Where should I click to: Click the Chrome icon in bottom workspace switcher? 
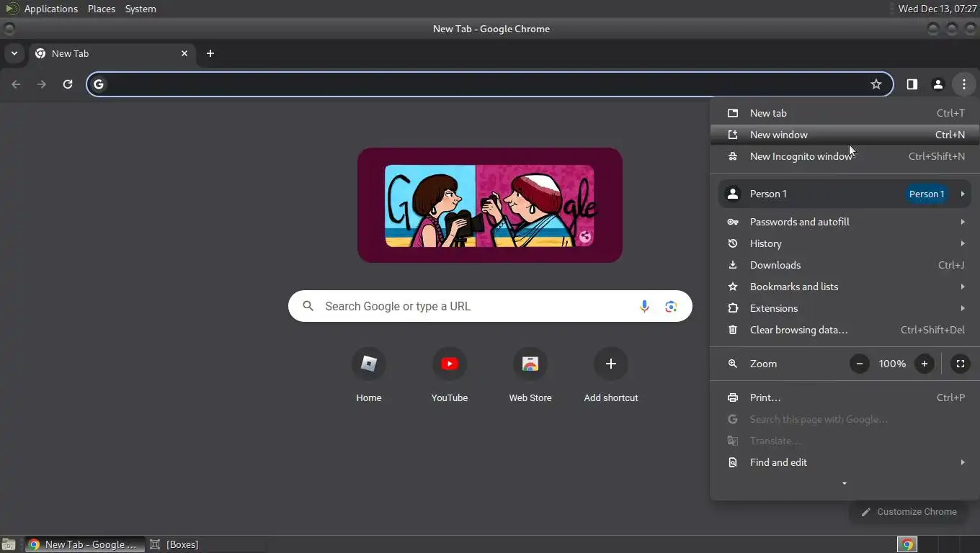(908, 544)
